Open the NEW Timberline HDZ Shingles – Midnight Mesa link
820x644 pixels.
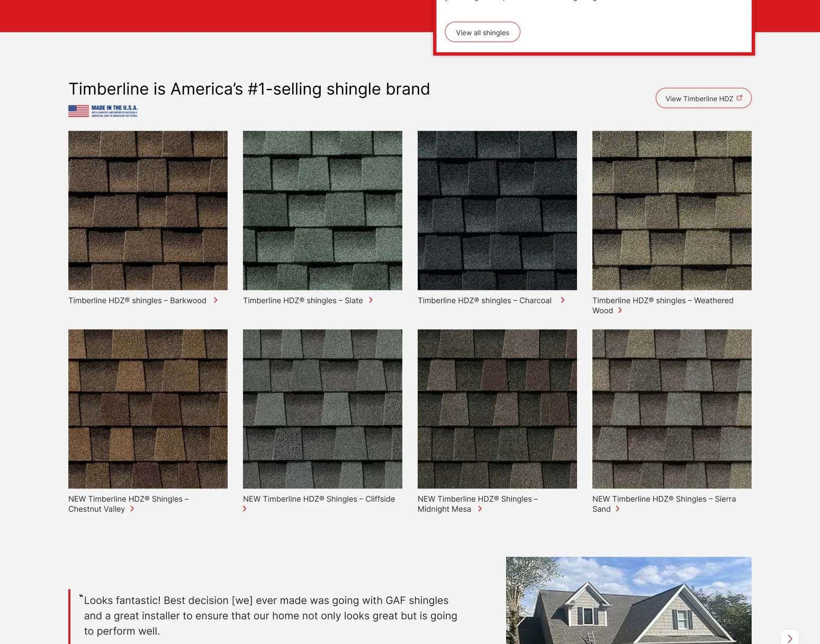tap(477, 504)
